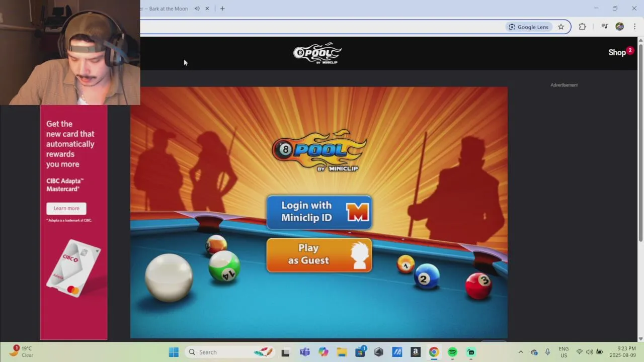
Task: Show hidden system tray icons
Action: (x=521, y=352)
